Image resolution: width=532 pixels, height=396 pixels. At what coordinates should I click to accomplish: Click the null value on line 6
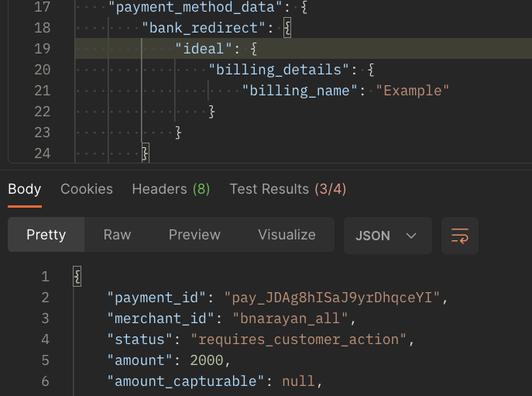(x=299, y=381)
